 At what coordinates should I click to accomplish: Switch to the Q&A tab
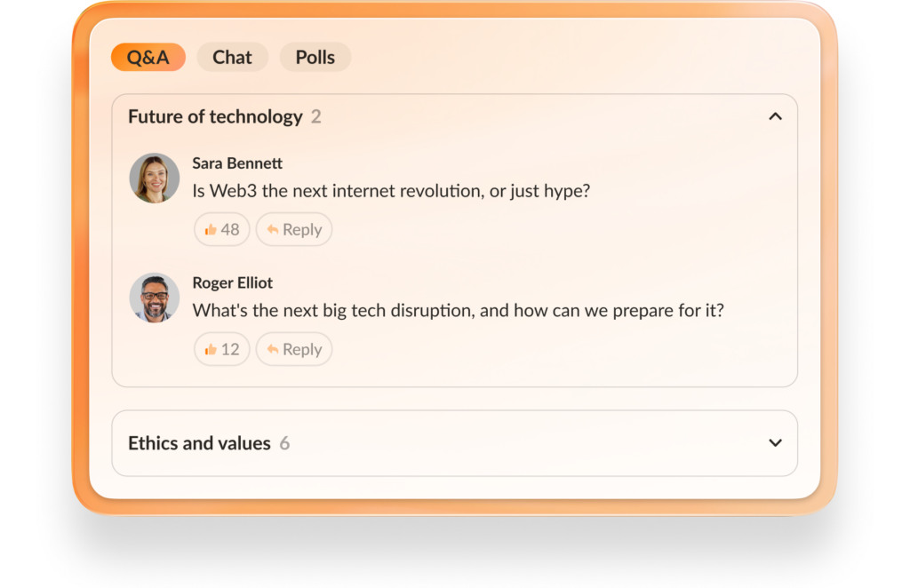148,57
